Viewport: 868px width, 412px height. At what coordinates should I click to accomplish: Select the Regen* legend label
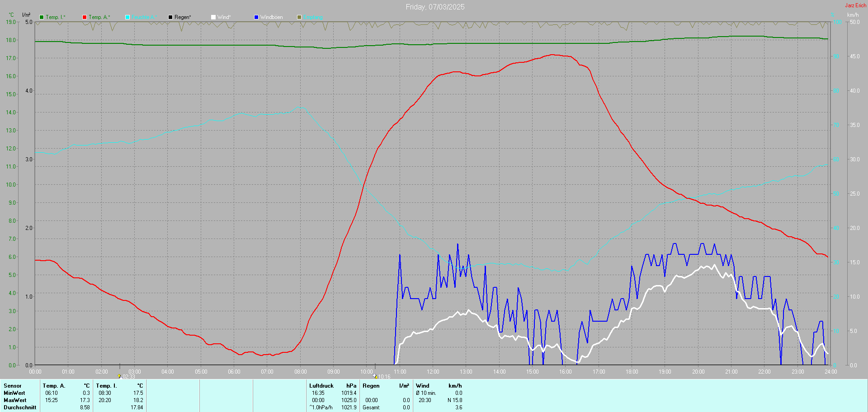pyautogui.click(x=183, y=17)
